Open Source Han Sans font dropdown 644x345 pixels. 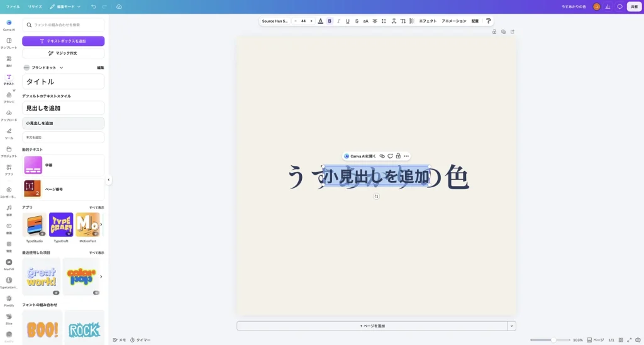click(x=275, y=21)
